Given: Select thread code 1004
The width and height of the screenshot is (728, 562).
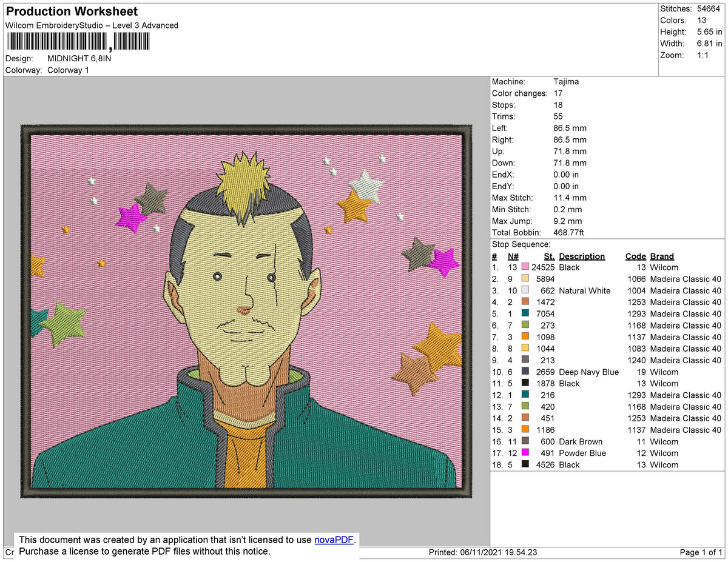Looking at the screenshot, I should pyautogui.click(x=636, y=290).
